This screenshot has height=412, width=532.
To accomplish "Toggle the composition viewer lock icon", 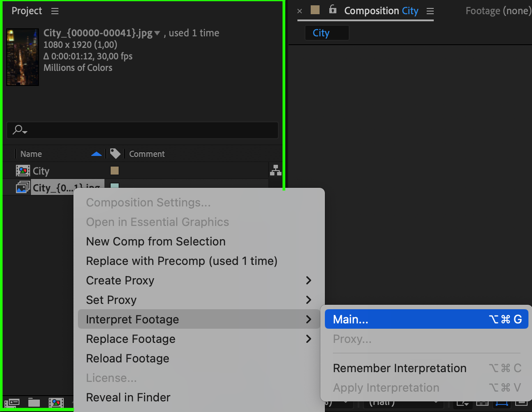I will pos(333,10).
